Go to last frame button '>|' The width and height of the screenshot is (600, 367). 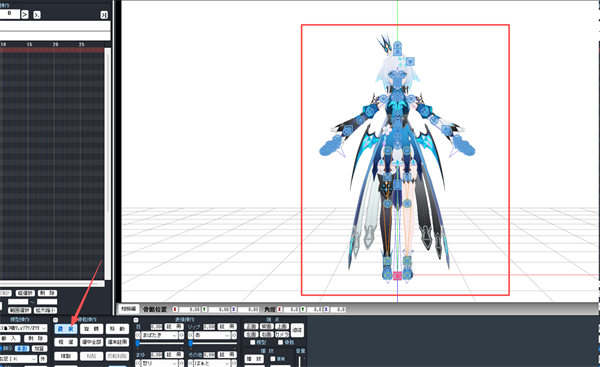[x=104, y=15]
